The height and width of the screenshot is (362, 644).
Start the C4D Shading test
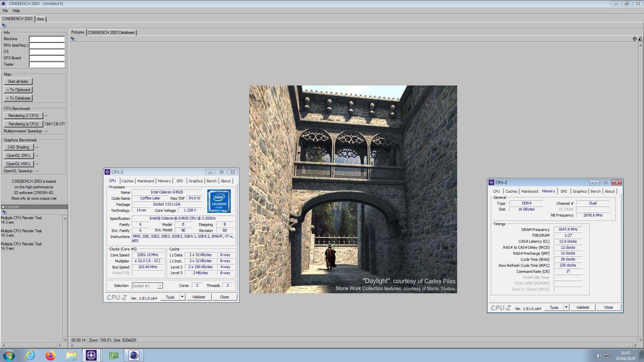(18, 147)
